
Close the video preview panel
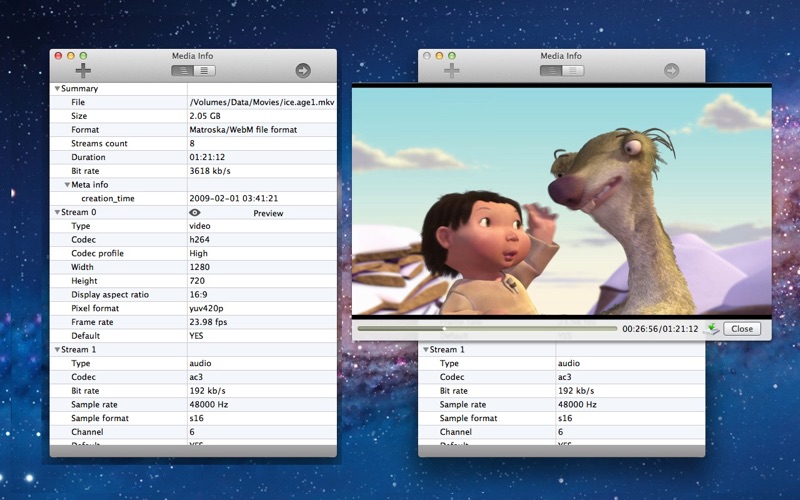[742, 329]
